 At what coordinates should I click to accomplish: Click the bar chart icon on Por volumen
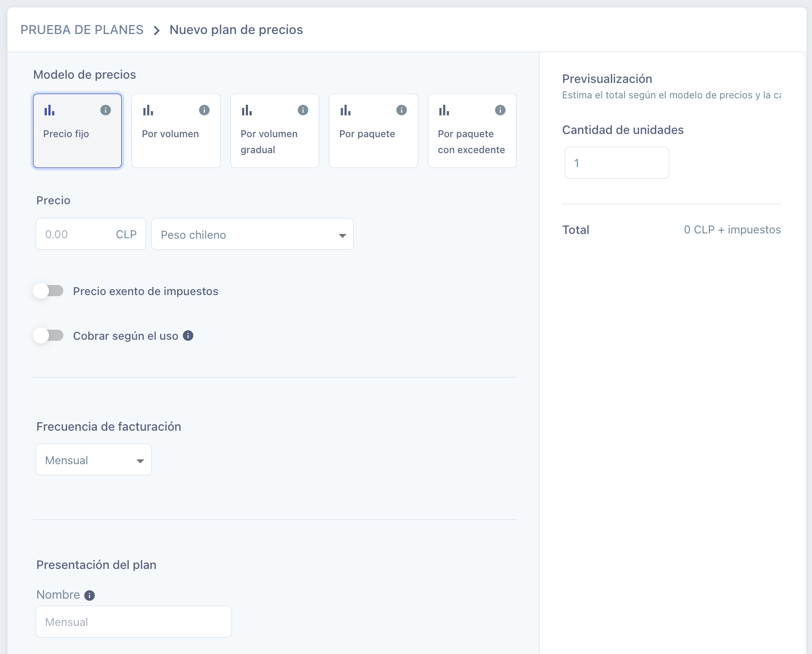(x=148, y=110)
